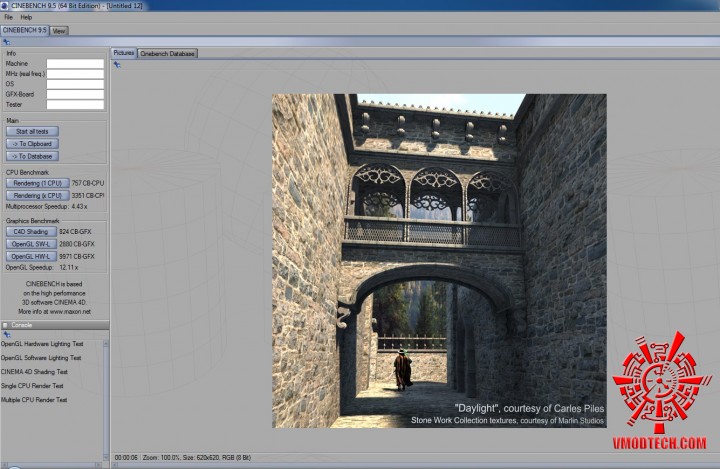Click the OS input field
The height and width of the screenshot is (469, 720).
[75, 84]
